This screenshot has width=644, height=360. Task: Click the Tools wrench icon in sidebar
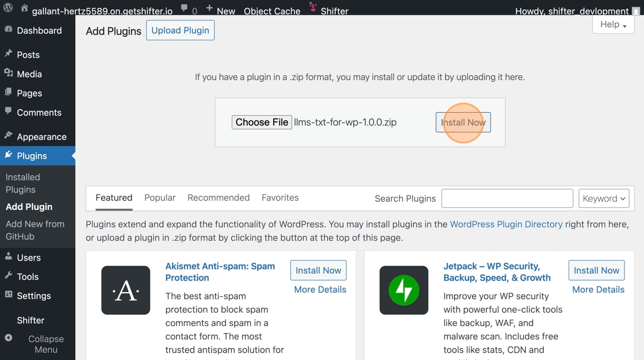8,276
